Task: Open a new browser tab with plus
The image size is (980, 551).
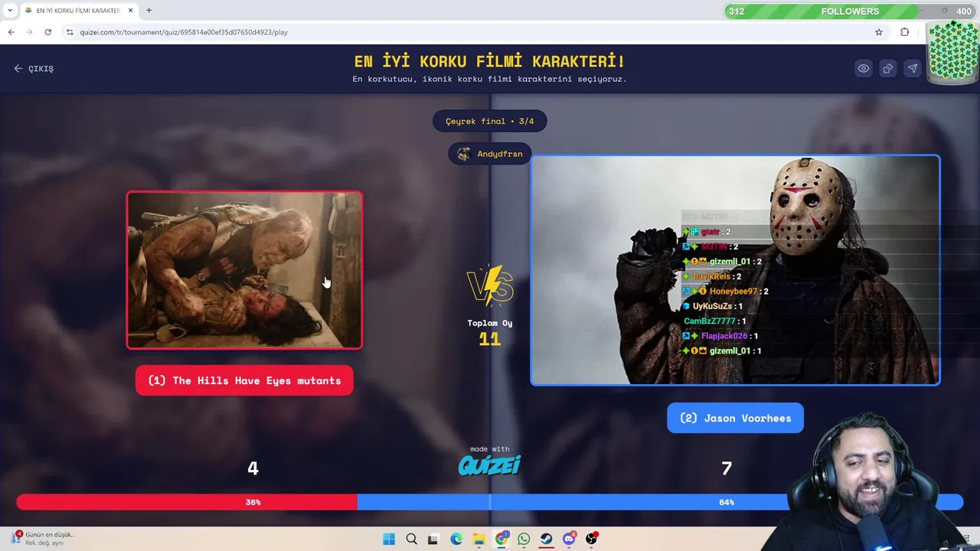Action: coord(149,11)
